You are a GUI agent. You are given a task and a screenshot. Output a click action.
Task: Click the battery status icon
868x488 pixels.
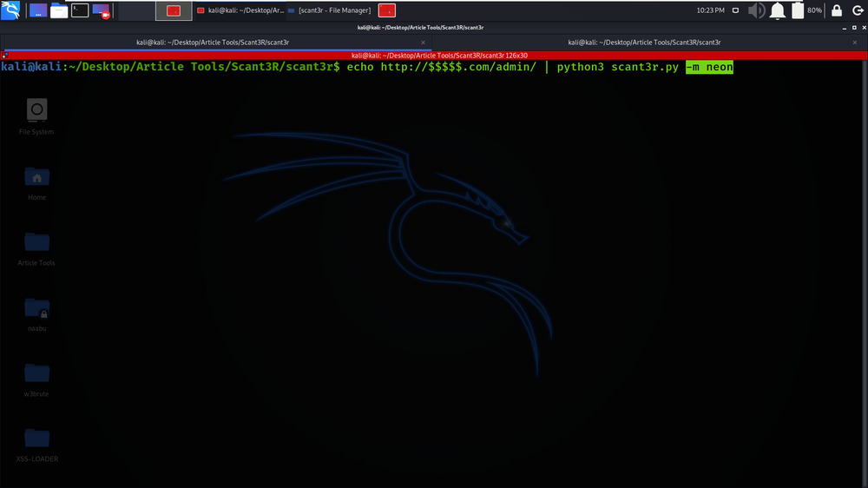(x=797, y=10)
